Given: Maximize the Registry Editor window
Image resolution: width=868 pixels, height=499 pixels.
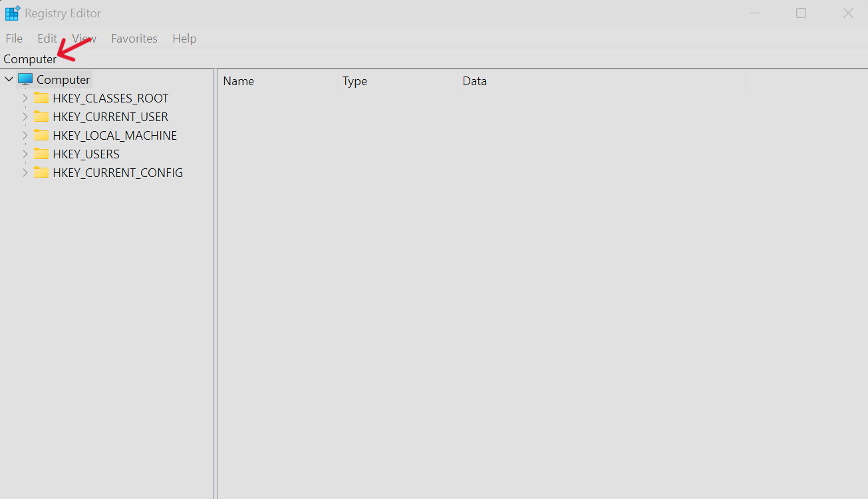Looking at the screenshot, I should tap(801, 13).
